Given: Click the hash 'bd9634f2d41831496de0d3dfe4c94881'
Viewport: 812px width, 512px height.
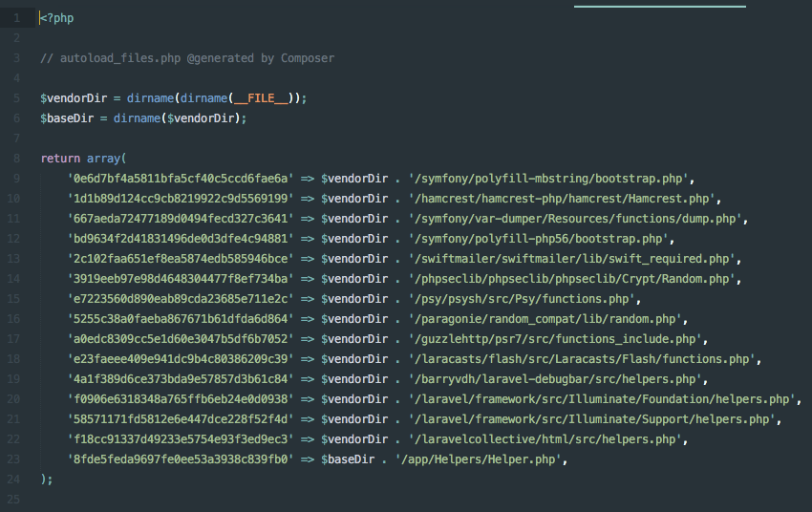Looking at the screenshot, I should (181, 239).
